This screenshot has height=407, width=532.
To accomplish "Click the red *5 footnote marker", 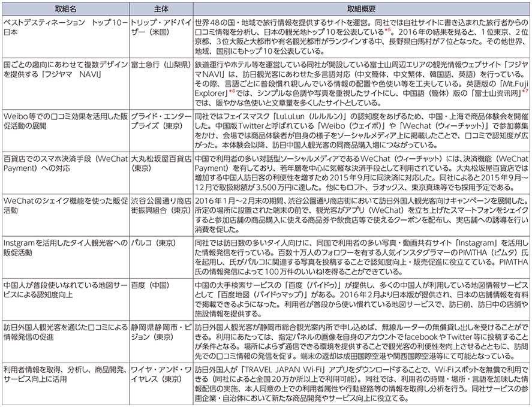I will coord(387,31).
